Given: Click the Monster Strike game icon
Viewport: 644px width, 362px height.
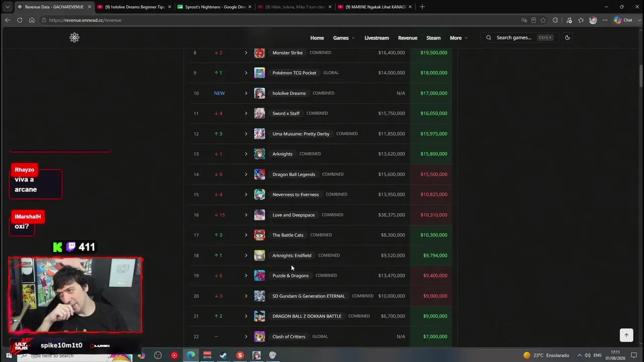Looking at the screenshot, I should pyautogui.click(x=260, y=53).
